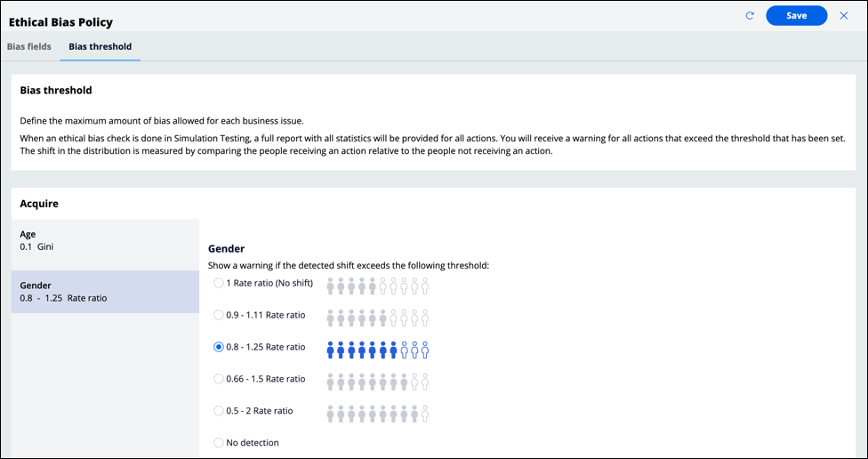Screen dimensions: 868x459
Task: Click people icons for 0.9 - 1.11 row
Action: [377, 318]
